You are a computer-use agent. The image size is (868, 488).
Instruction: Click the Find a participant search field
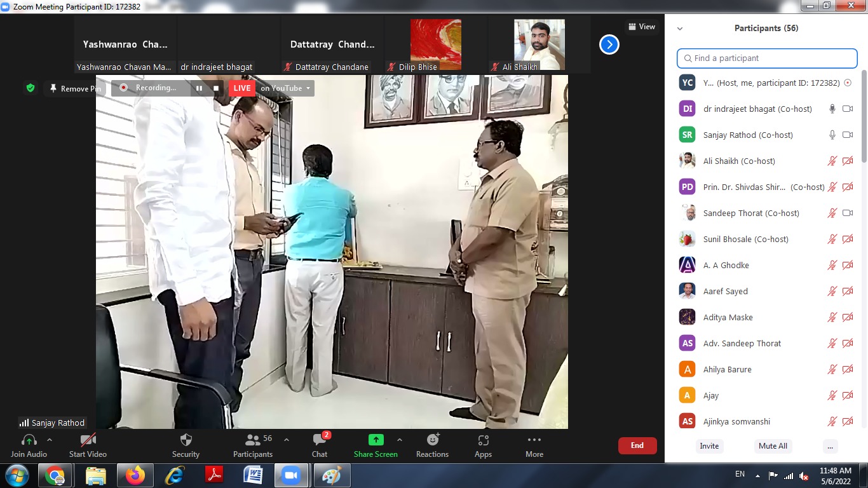click(767, 58)
